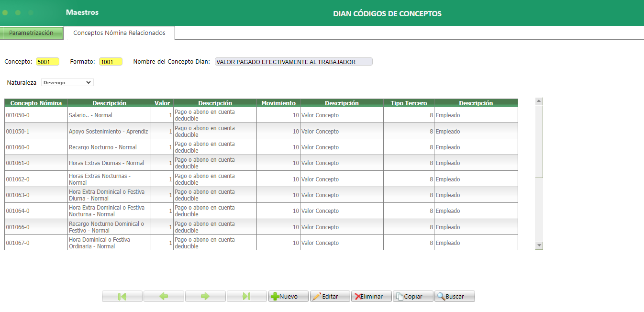
Task: Switch to the Parametrización tab
Action: (32, 33)
